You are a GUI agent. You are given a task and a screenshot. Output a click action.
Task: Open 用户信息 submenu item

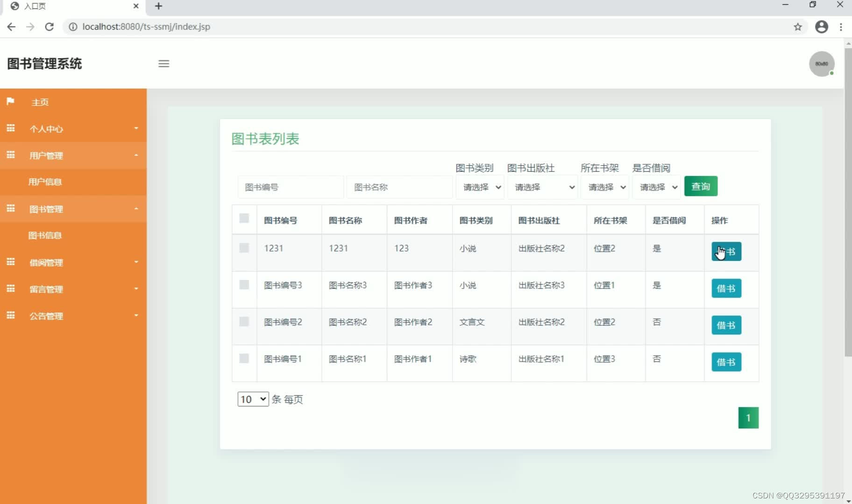[45, 182]
